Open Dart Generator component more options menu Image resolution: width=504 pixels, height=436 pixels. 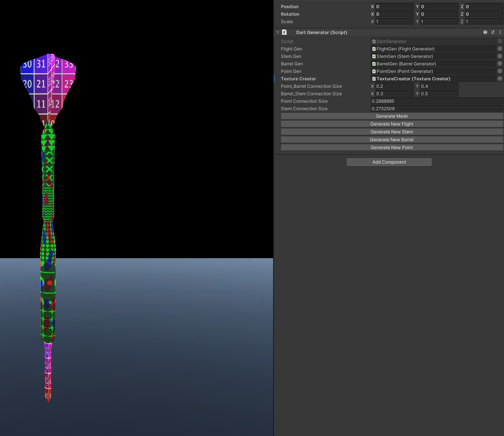pos(500,33)
